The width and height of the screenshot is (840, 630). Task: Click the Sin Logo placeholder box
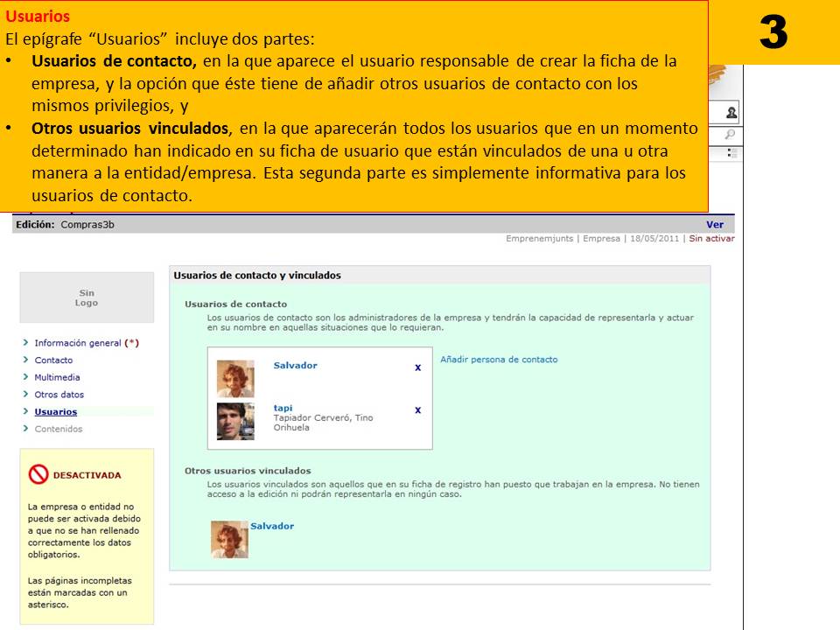[x=86, y=297]
